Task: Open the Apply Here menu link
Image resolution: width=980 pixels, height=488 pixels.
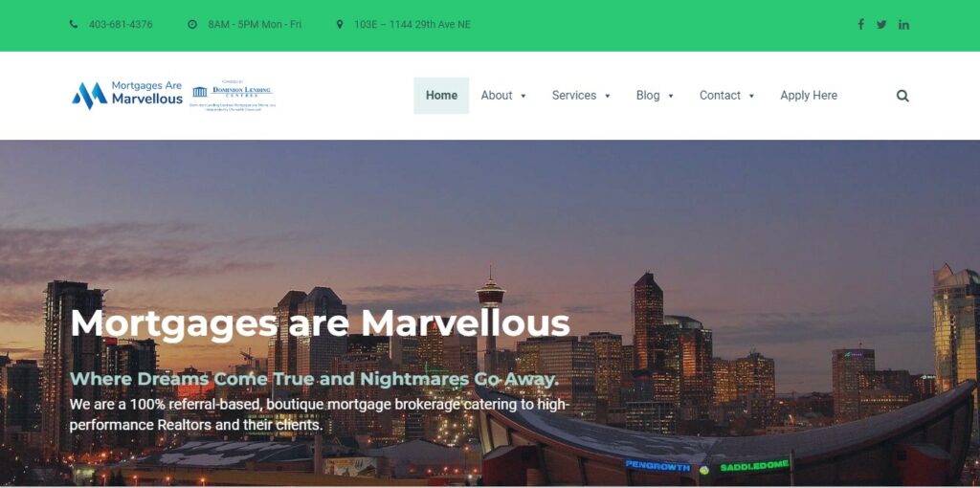Action: coord(809,96)
